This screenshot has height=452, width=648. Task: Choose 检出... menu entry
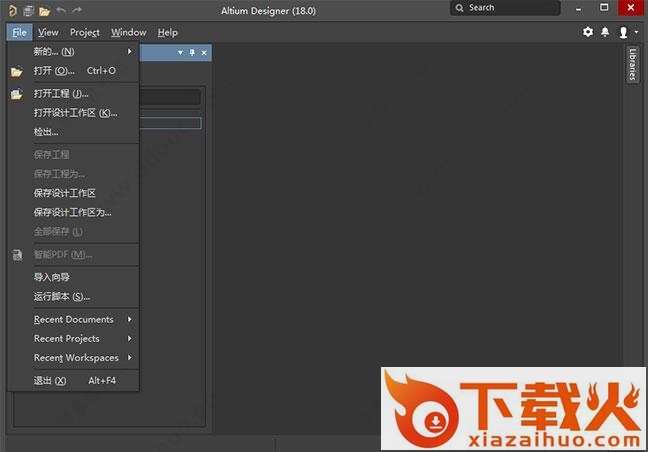click(73, 132)
